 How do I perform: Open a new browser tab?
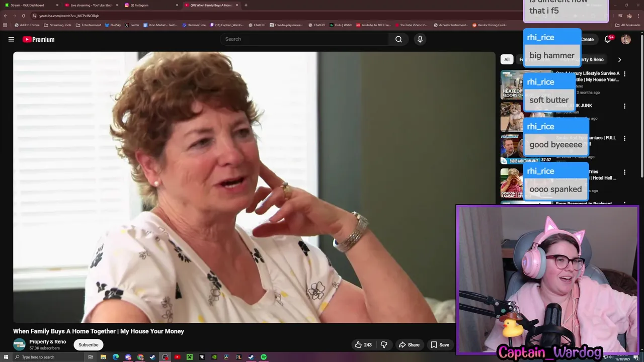coord(246,5)
